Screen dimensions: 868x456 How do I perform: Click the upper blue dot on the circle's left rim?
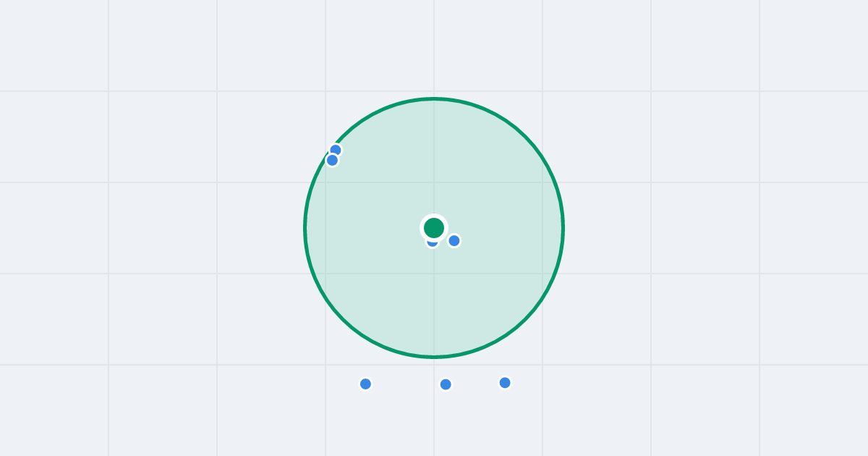(336, 150)
